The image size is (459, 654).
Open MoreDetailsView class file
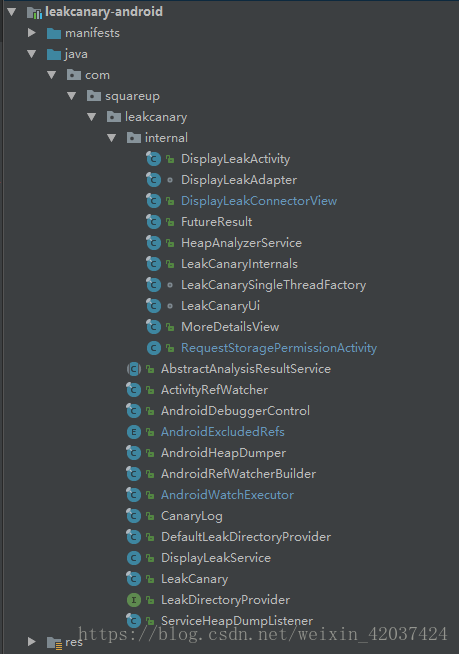point(230,327)
